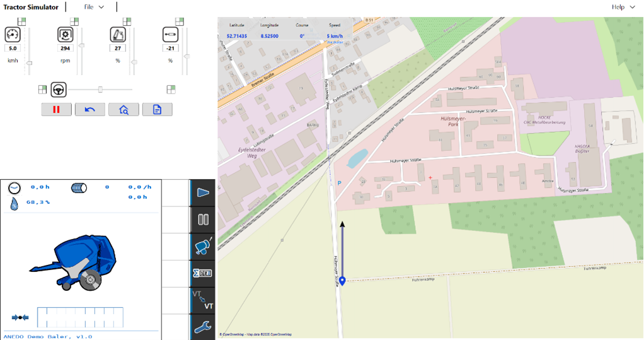Click the VT switch softkey

(x=203, y=300)
